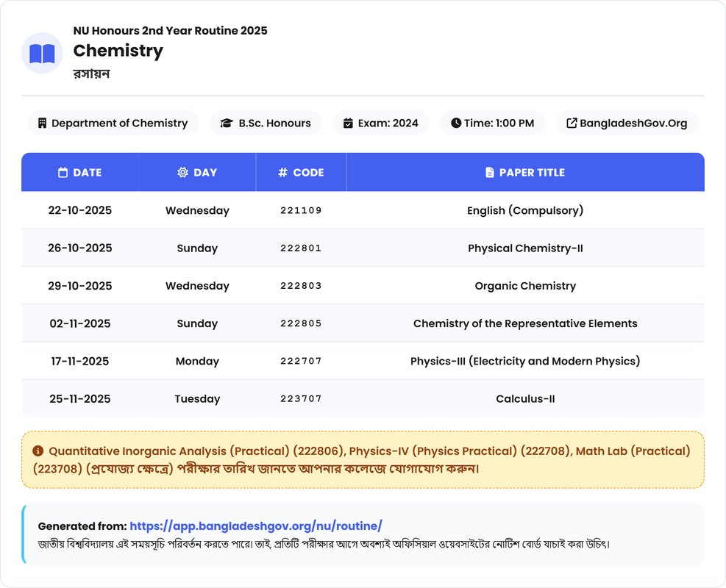Select the date 02-11-2025
Image resolution: width=726 pixels, height=588 pixels.
80,323
